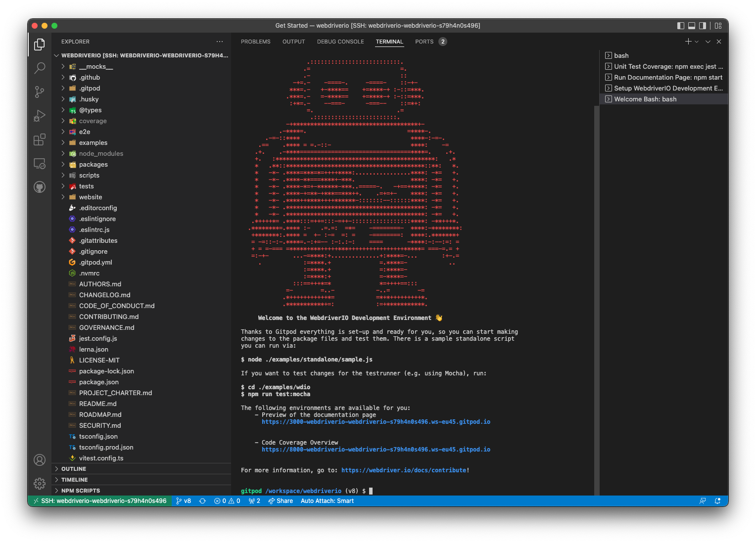Toggle Auto Attach: Smart in status bar
Screen dimensions: 756x543
click(327, 501)
